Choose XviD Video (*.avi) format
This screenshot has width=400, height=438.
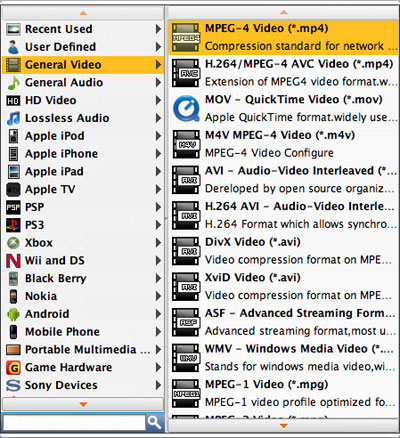(283, 286)
